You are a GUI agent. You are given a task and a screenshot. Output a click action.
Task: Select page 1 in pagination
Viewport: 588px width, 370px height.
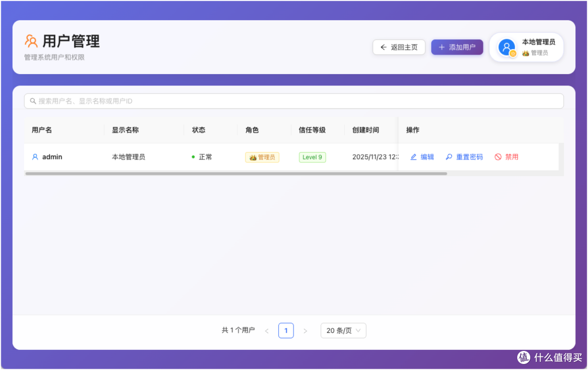coord(286,331)
